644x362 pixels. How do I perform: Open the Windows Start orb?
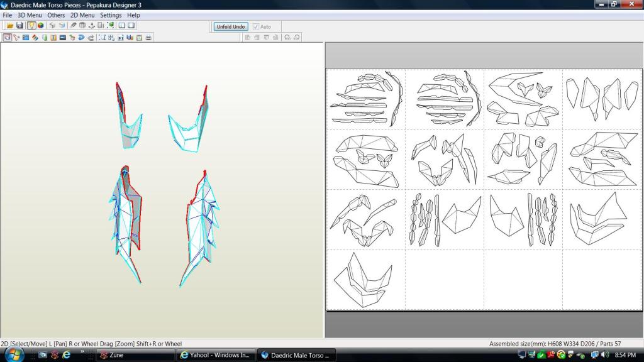coord(14,354)
